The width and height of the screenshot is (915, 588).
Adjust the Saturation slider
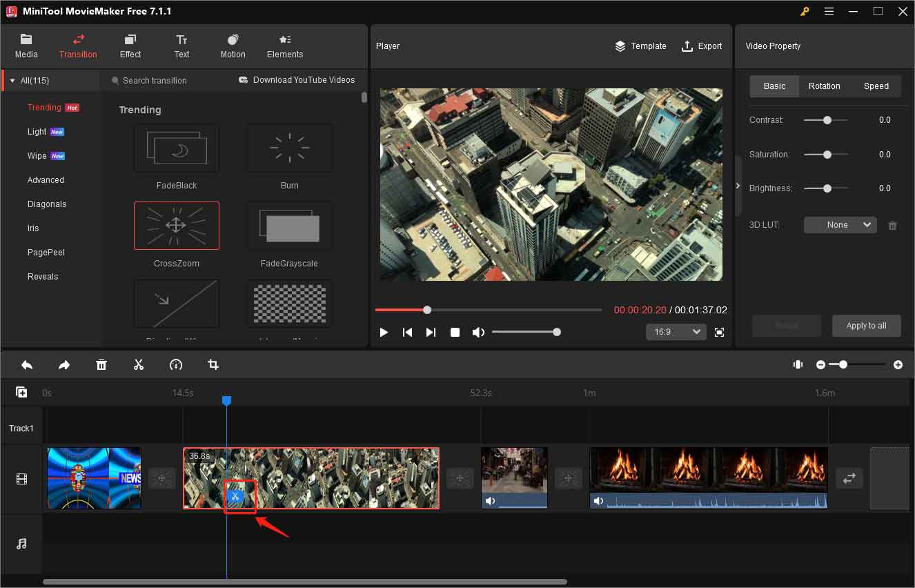826,155
